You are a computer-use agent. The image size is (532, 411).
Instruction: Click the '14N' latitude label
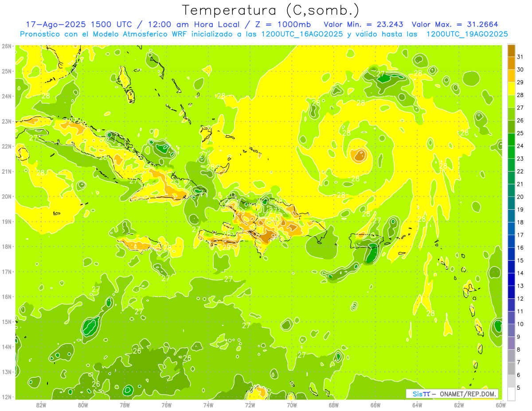pos(7,347)
